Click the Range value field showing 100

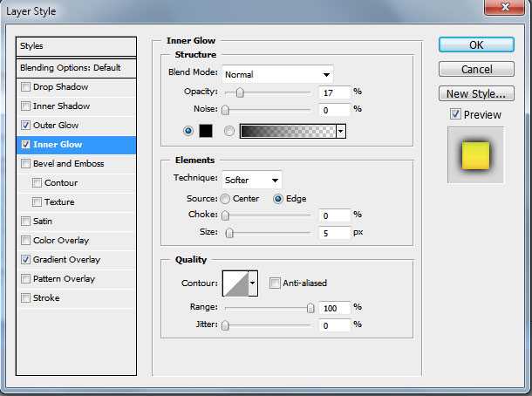pyautogui.click(x=335, y=308)
